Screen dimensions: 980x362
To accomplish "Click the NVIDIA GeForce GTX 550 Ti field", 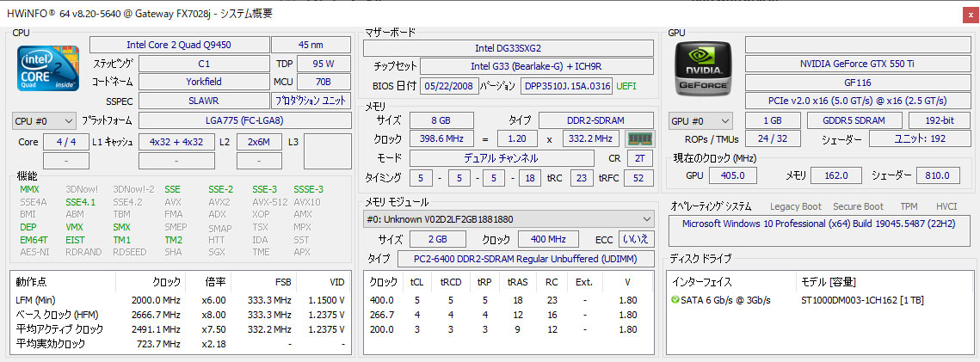I will coord(857,64).
